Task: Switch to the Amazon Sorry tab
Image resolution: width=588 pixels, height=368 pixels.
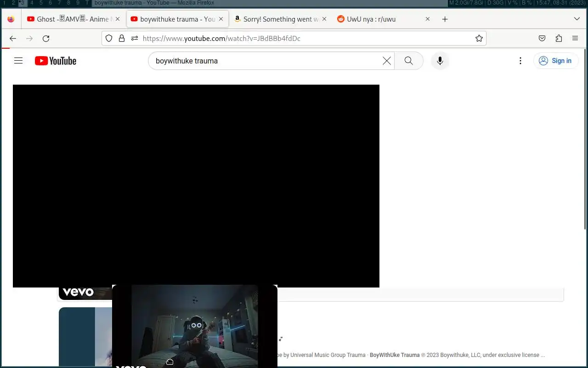Action: pyautogui.click(x=281, y=19)
